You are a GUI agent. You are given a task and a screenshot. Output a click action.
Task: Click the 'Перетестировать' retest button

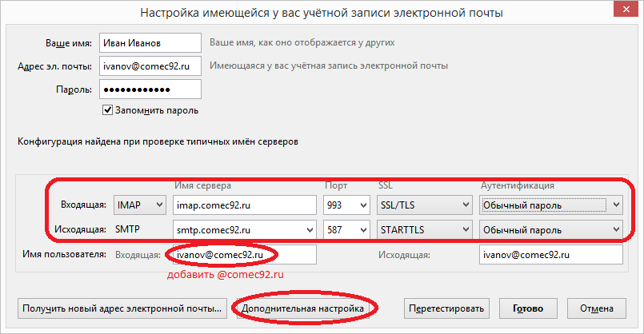[446, 308]
